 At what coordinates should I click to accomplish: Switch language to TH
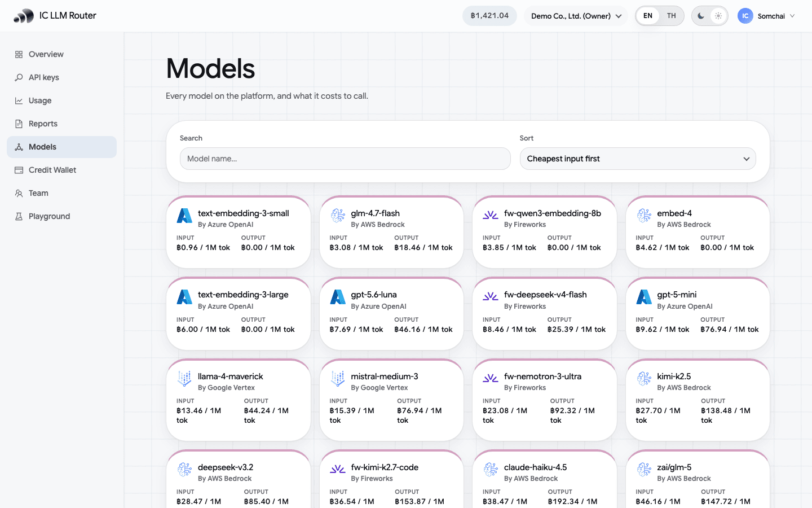(671, 16)
